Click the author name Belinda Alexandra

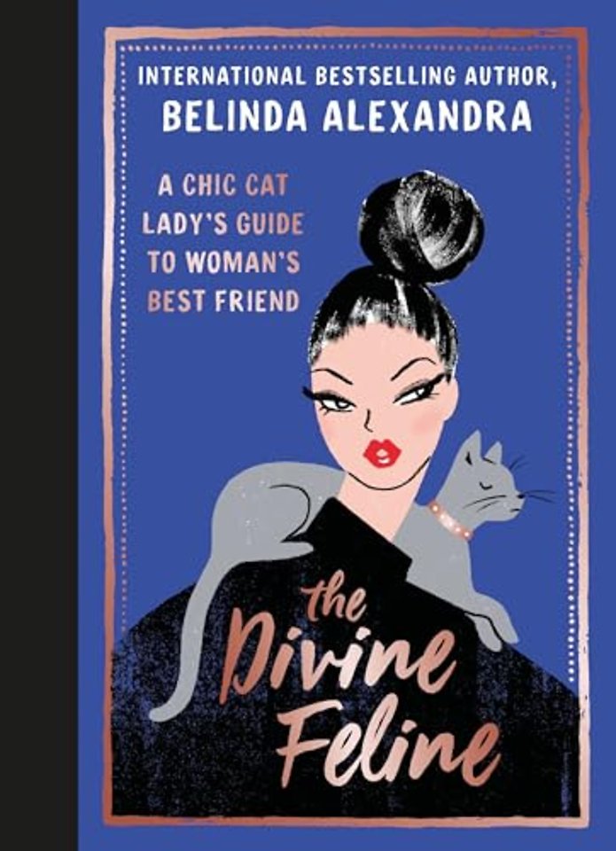(x=347, y=117)
